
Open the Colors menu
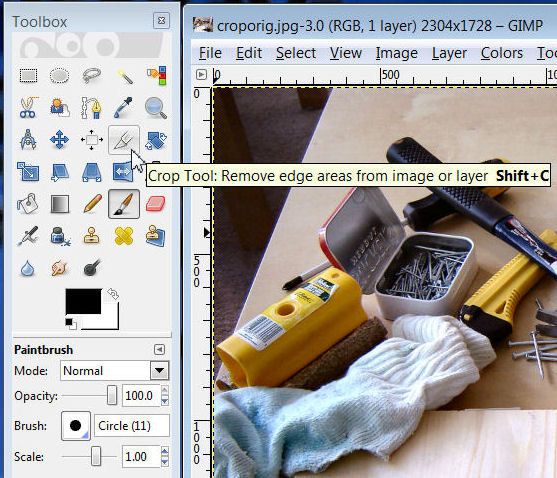[502, 53]
